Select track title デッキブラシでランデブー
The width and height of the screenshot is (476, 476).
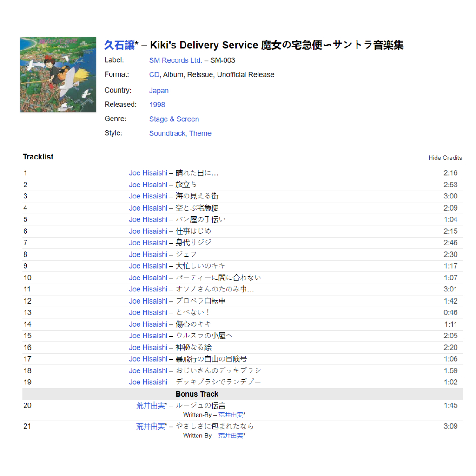218,382
